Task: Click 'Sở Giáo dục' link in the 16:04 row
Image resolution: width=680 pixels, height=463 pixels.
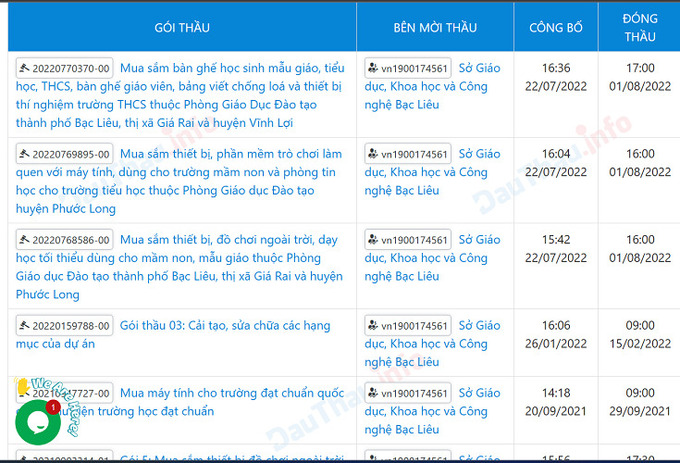Action: [x=479, y=154]
